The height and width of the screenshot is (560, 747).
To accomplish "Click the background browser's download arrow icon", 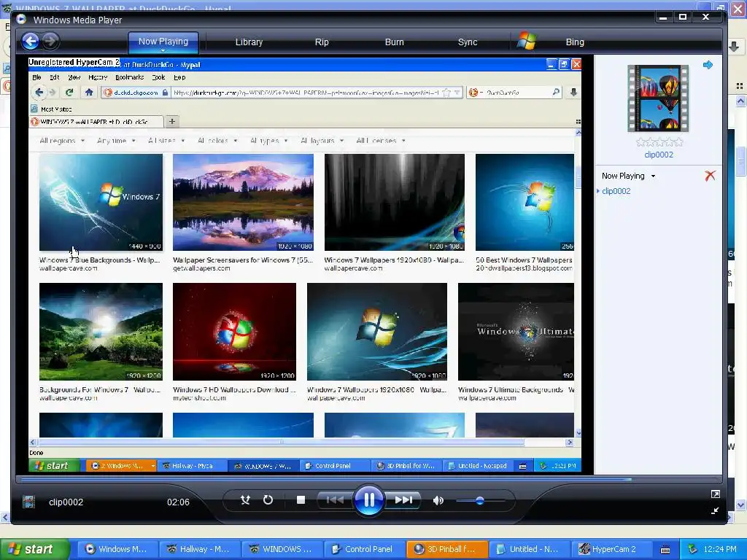I will pyautogui.click(x=734, y=46).
